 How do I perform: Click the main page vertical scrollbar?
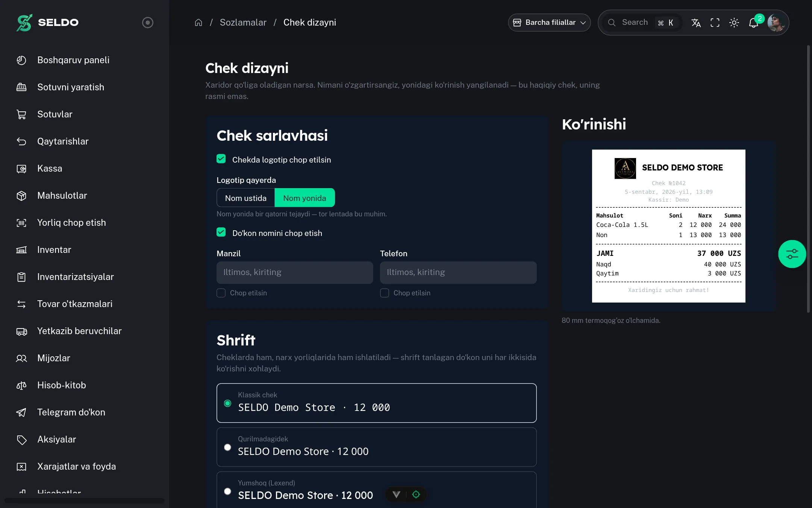point(808,179)
